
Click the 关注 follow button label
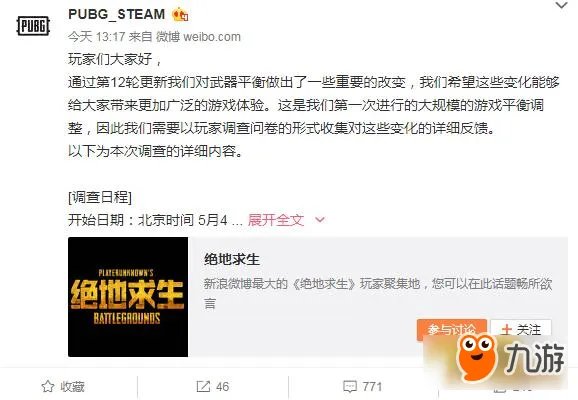coord(528,330)
